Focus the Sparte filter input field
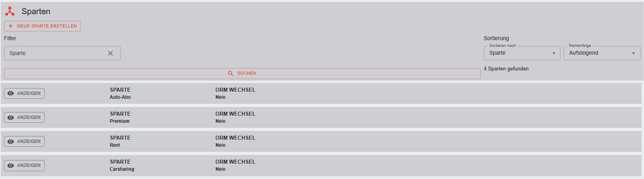This screenshot has height=179, width=644. coord(55,53)
